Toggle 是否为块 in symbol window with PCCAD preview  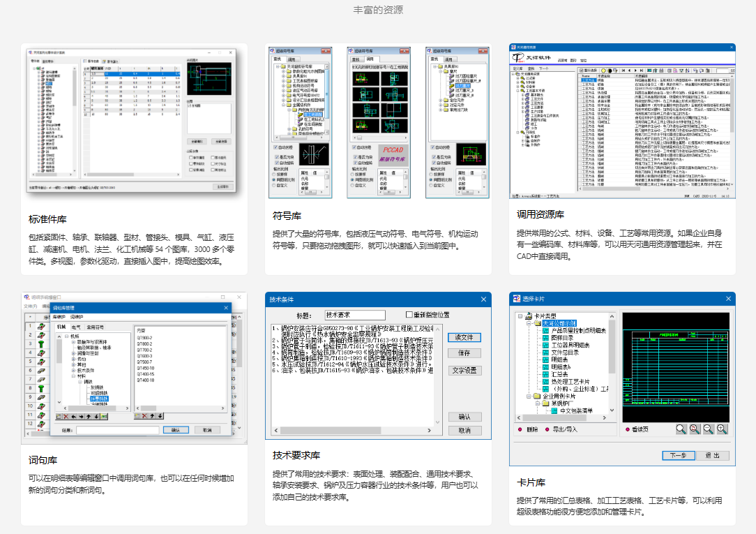click(x=356, y=157)
